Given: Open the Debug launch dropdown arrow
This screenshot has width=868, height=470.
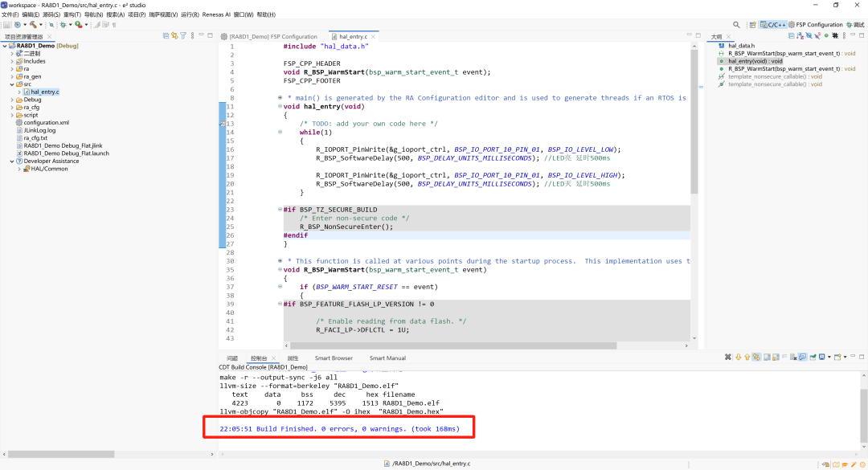Looking at the screenshot, I should tap(70, 25).
